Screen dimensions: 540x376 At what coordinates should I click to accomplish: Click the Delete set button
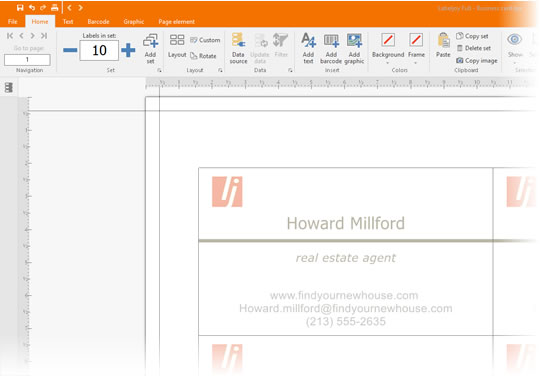click(474, 48)
